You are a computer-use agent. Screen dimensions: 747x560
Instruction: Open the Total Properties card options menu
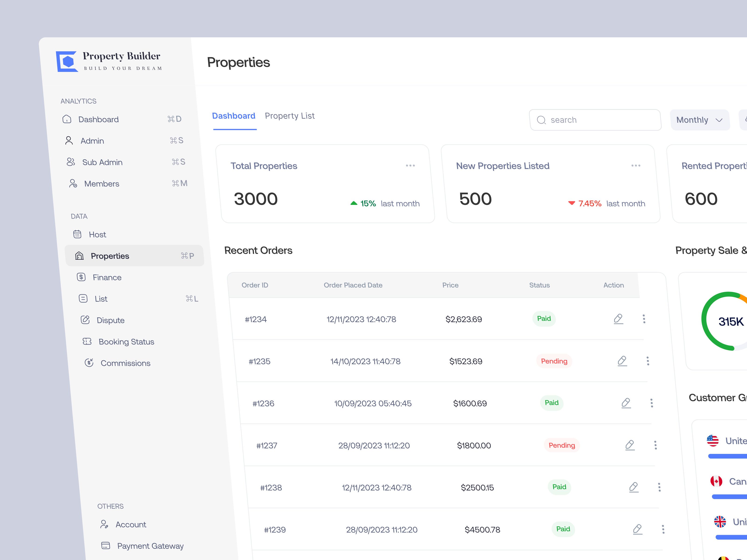(x=410, y=165)
